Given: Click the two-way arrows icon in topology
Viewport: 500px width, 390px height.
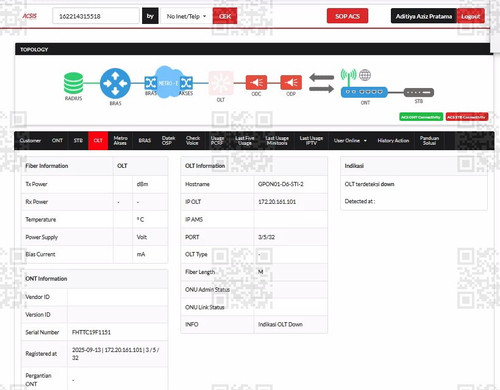Looking at the screenshot, I should (321, 83).
